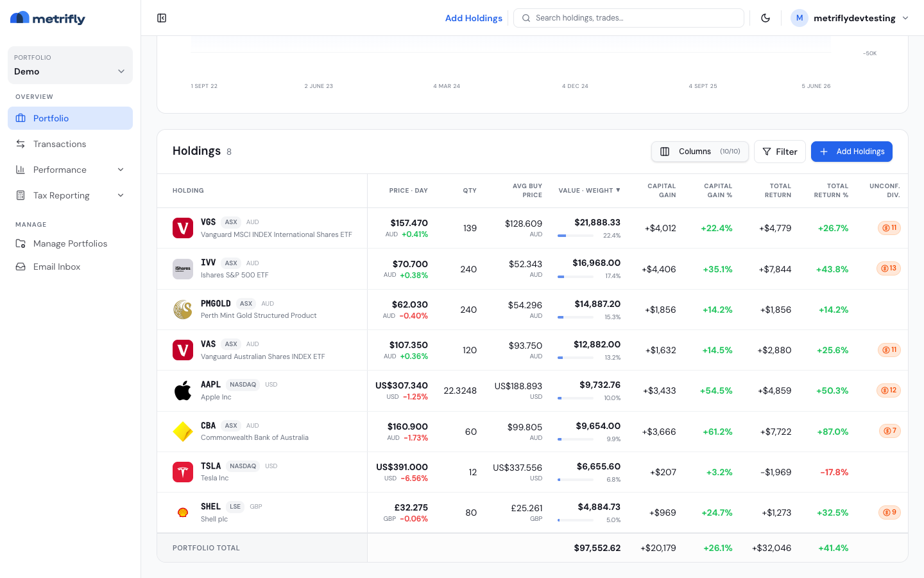This screenshot has width=924, height=578.
Task: Open the Metrifly logo home link
Action: coord(47,18)
